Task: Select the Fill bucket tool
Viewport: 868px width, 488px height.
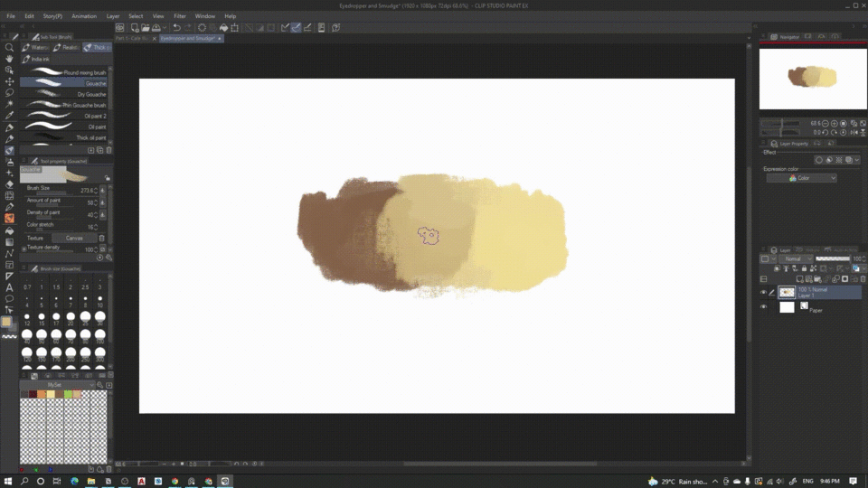Action: [9, 230]
